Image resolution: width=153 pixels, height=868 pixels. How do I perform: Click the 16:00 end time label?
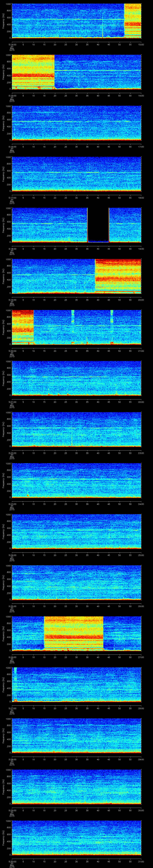pyautogui.click(x=141, y=96)
